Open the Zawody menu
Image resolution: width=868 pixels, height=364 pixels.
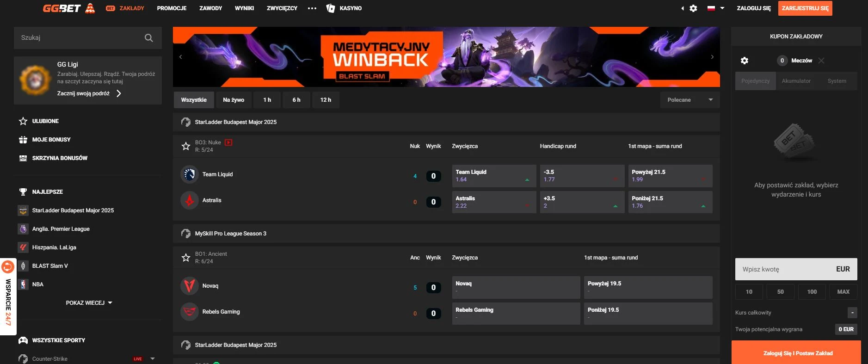click(x=211, y=8)
